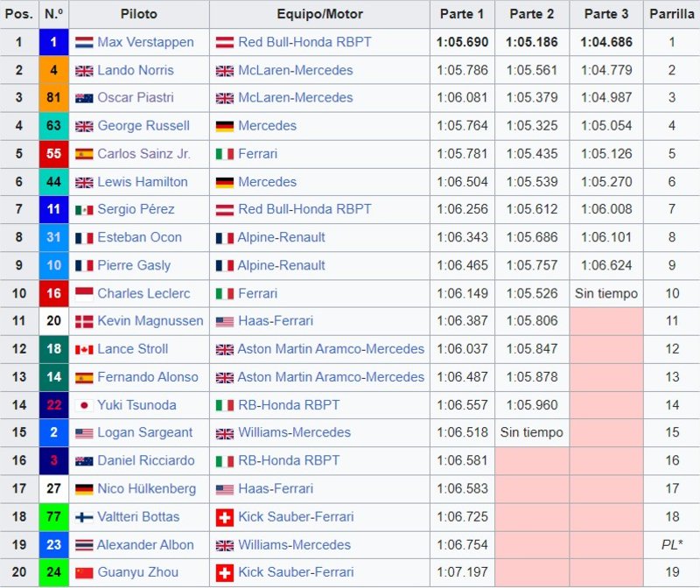Click the Pos. column header
The width and height of the screenshot is (700, 588).
[19, 14]
